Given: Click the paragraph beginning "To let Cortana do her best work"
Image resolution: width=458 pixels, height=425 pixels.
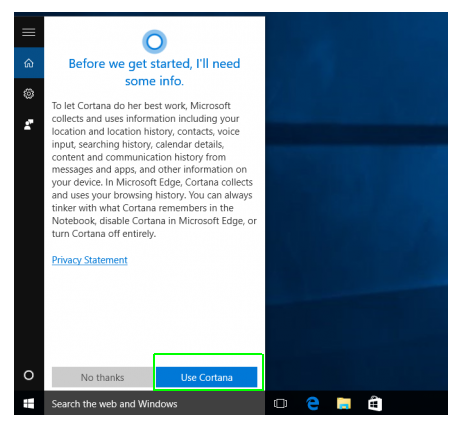Looking at the screenshot, I should (154, 169).
